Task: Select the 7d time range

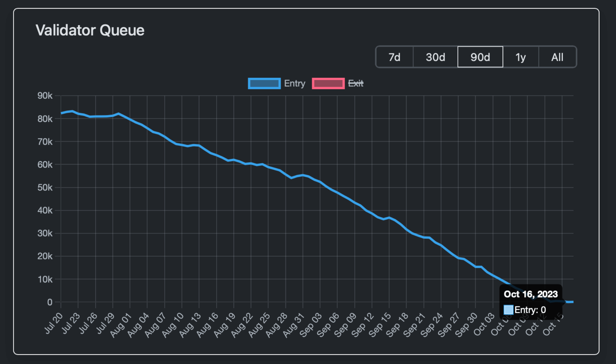Action: click(x=394, y=57)
